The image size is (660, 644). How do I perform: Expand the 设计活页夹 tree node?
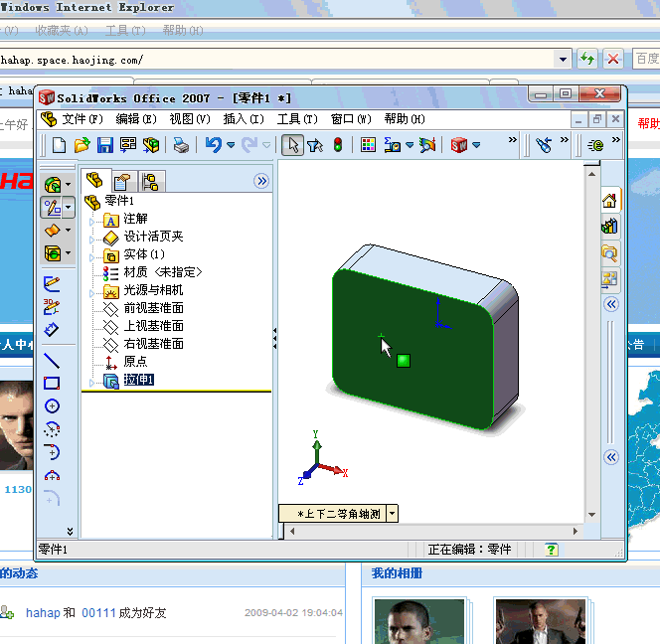tap(91, 240)
